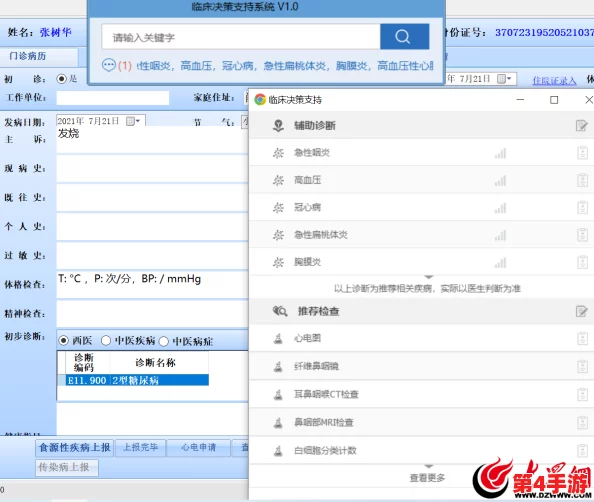Click the clipboard icon in 胸膜炎 row

[583, 262]
